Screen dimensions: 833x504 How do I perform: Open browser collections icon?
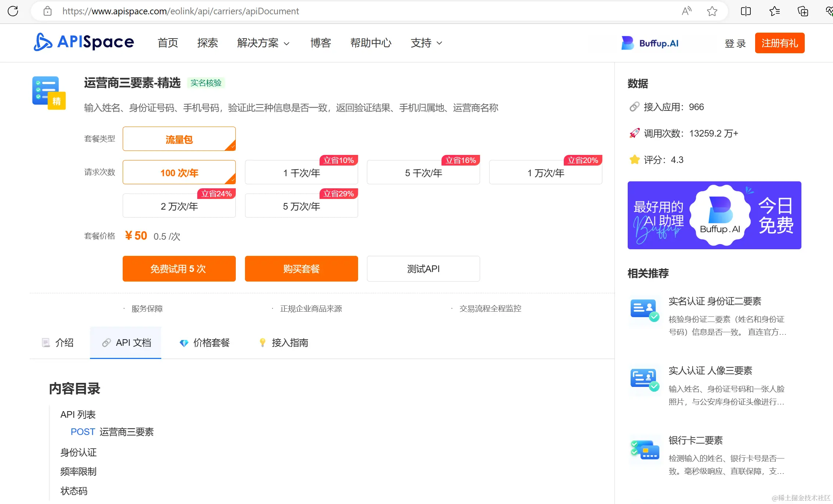[803, 11]
